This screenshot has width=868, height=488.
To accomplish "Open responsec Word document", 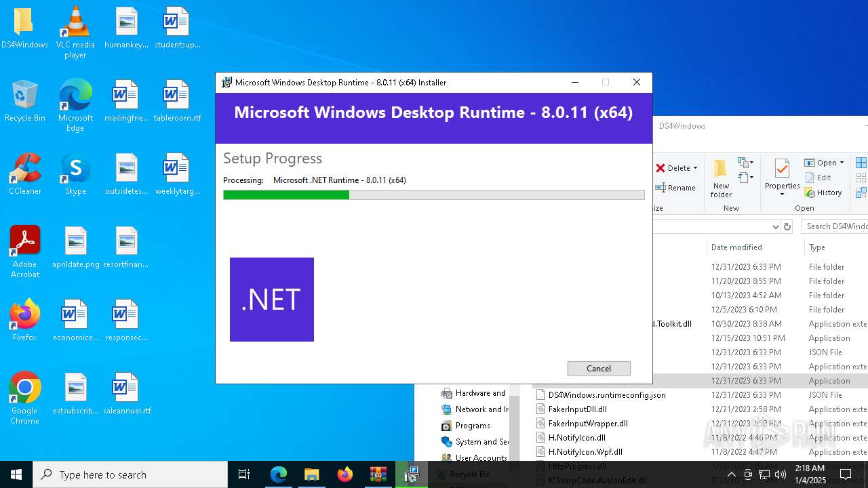I will point(126,321).
